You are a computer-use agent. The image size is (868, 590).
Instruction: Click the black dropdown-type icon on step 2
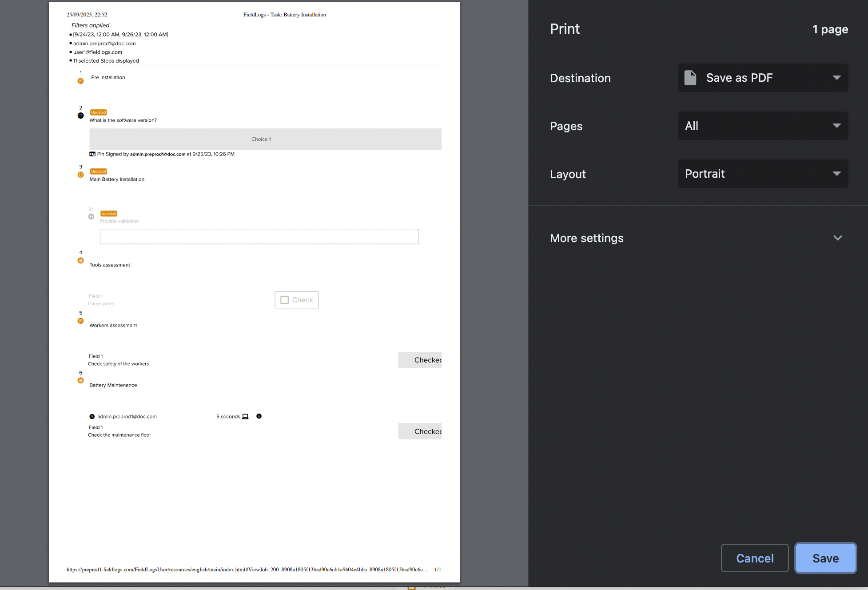click(x=80, y=116)
